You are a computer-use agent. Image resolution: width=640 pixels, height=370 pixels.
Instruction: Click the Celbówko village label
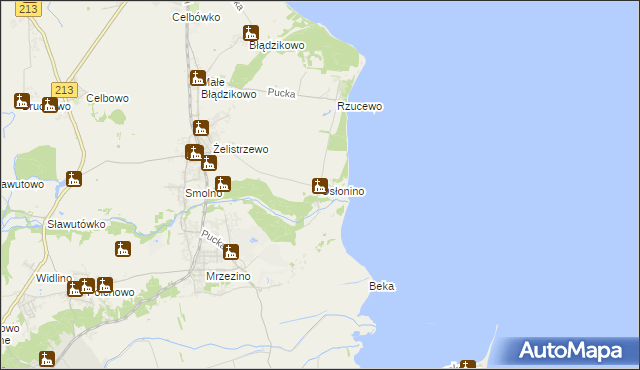pyautogui.click(x=196, y=17)
